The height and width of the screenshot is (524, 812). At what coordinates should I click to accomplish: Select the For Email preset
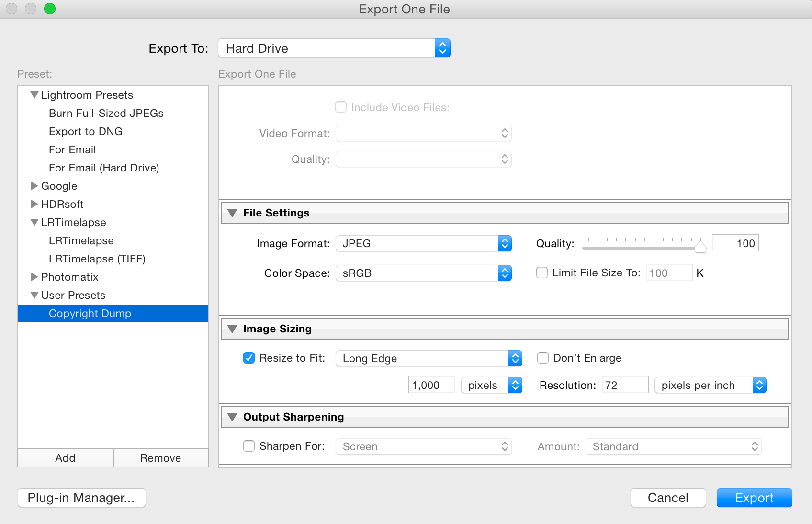(72, 149)
